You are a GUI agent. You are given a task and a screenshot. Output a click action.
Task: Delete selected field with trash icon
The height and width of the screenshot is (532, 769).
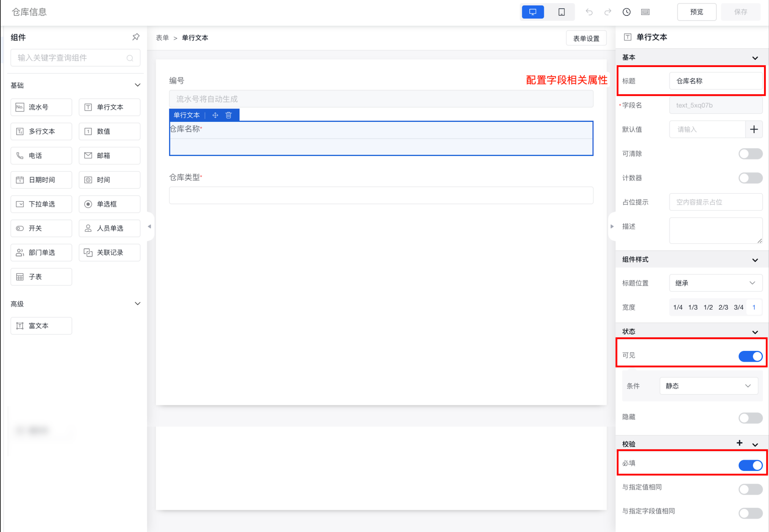click(x=228, y=115)
